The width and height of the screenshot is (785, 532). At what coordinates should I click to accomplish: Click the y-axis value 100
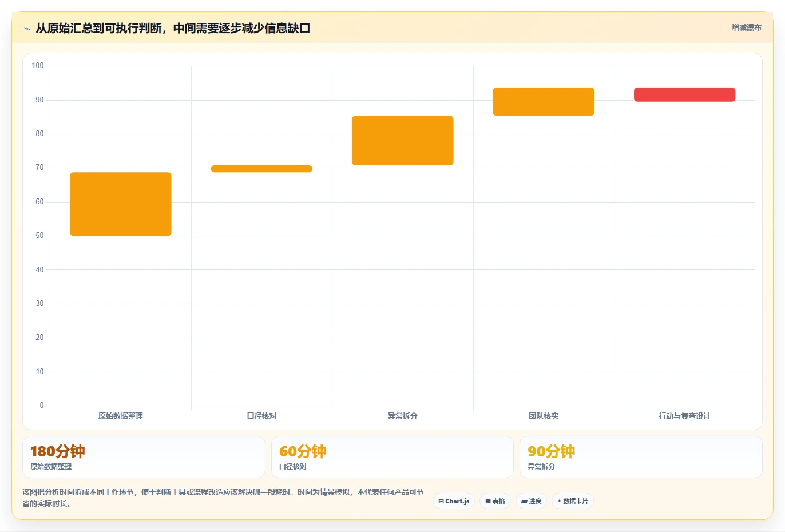point(38,66)
